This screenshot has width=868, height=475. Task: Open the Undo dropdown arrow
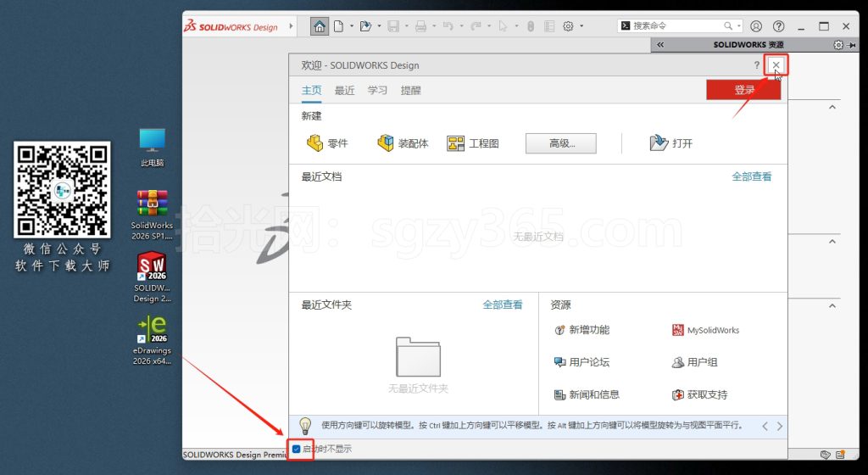coord(462,26)
